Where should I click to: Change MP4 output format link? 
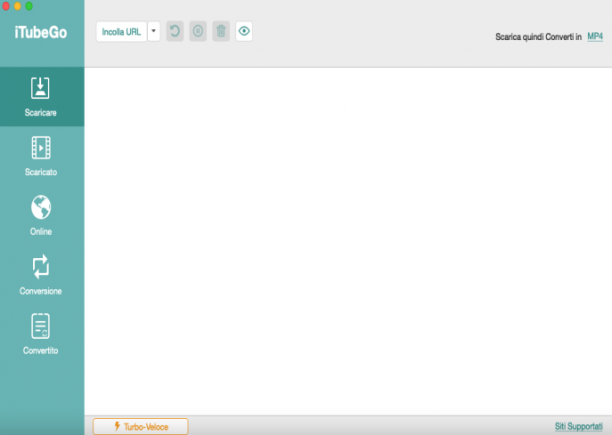click(x=595, y=37)
